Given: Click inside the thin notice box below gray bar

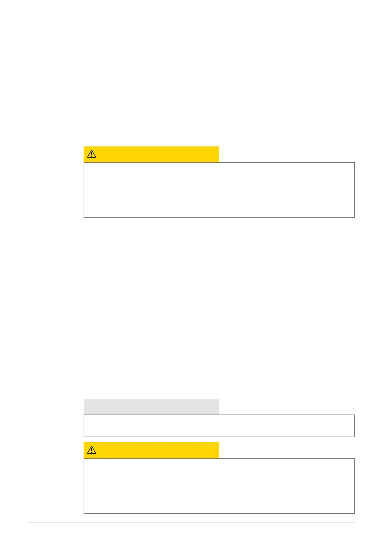Looking at the screenshot, I should point(219,426).
